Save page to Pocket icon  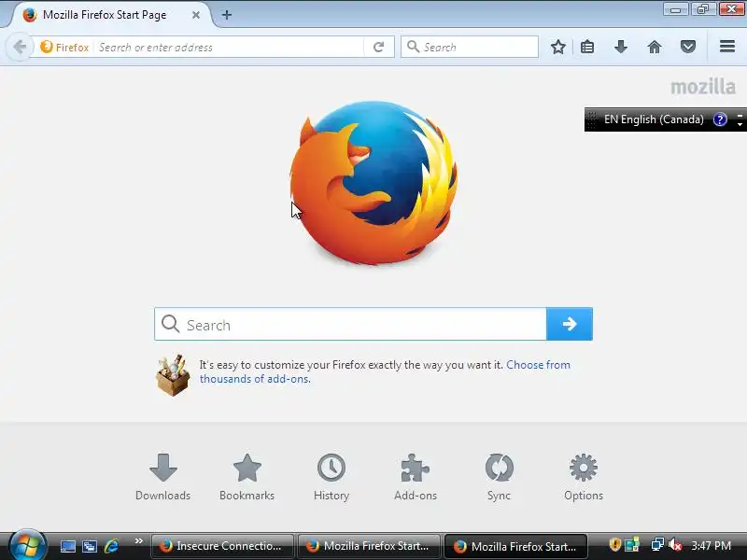pos(688,47)
